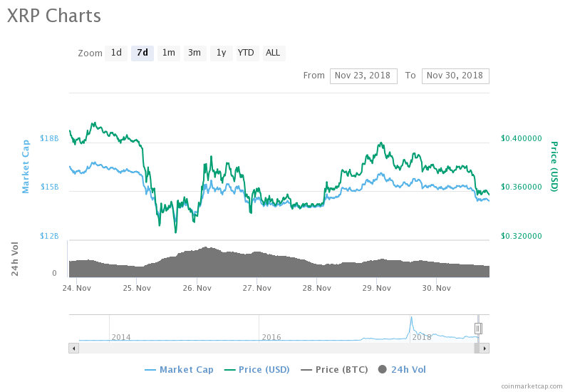Toggle the Price (USD) series legend
Viewport: 570px width, 392px height.
coord(257,369)
